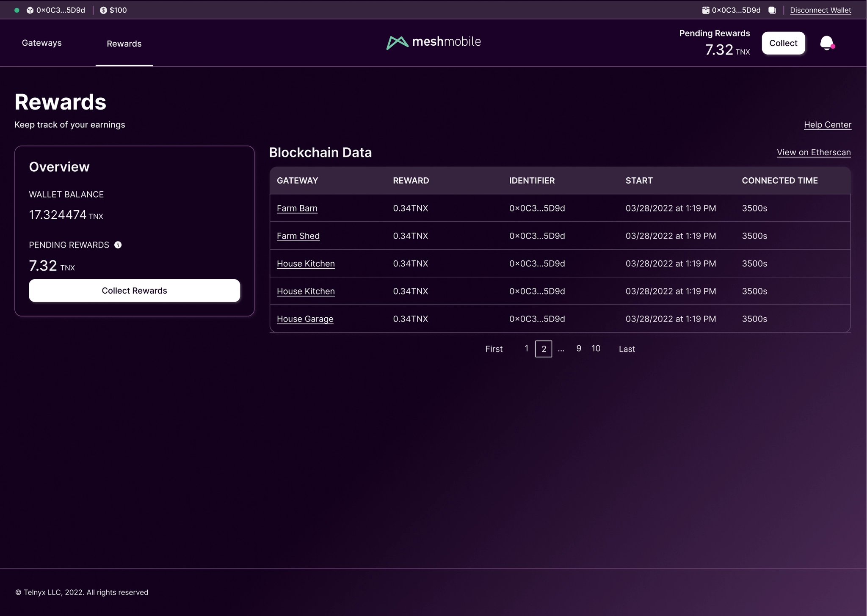Click the green connection status dot
The image size is (867, 616).
coord(17,10)
